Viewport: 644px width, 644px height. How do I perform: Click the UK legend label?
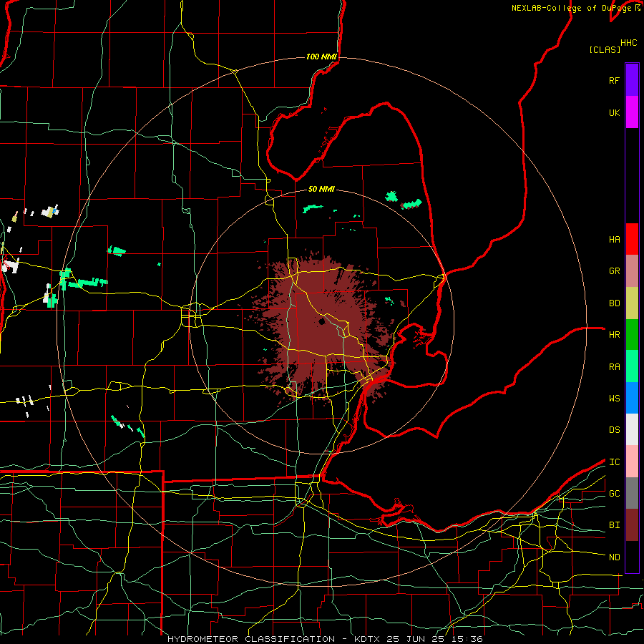pyautogui.click(x=614, y=112)
